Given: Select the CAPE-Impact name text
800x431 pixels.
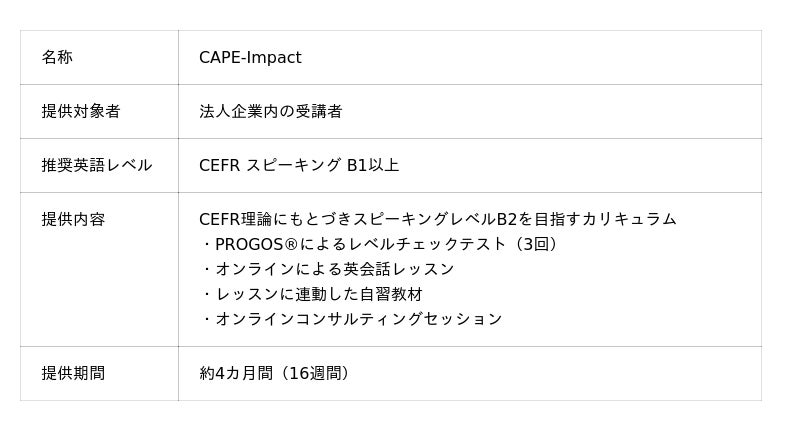Looking at the screenshot, I should tap(250, 58).
